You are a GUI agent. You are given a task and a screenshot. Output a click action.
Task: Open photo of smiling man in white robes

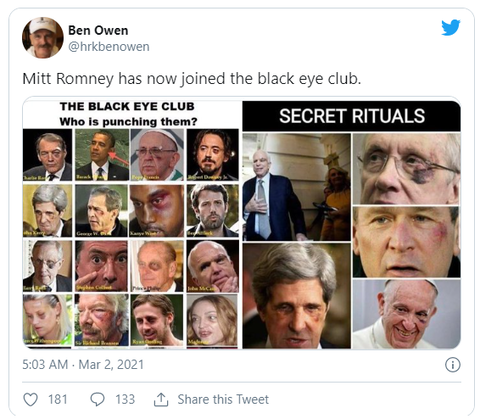(407, 314)
